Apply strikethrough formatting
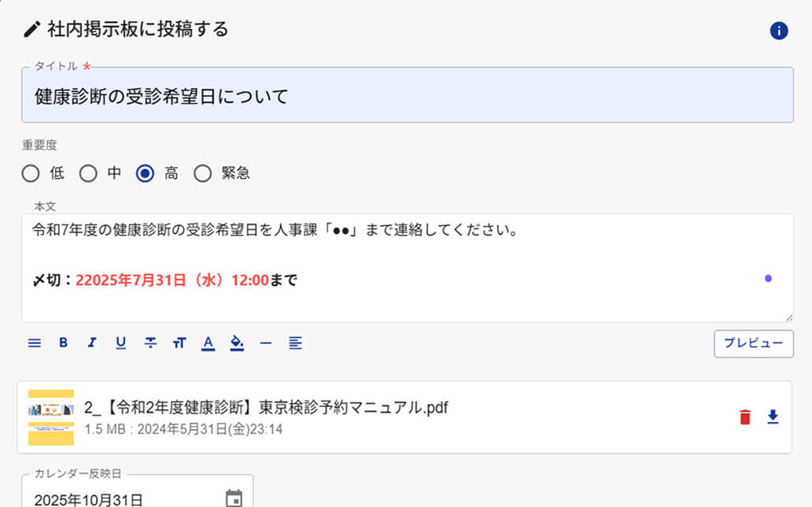Screen dimensions: 812x507 pyautogui.click(x=149, y=342)
